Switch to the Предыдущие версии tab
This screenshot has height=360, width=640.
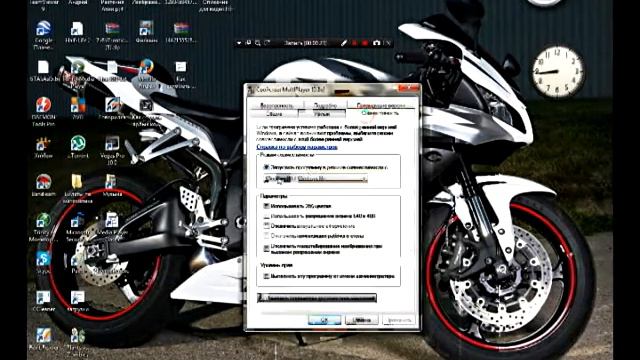click(x=381, y=105)
